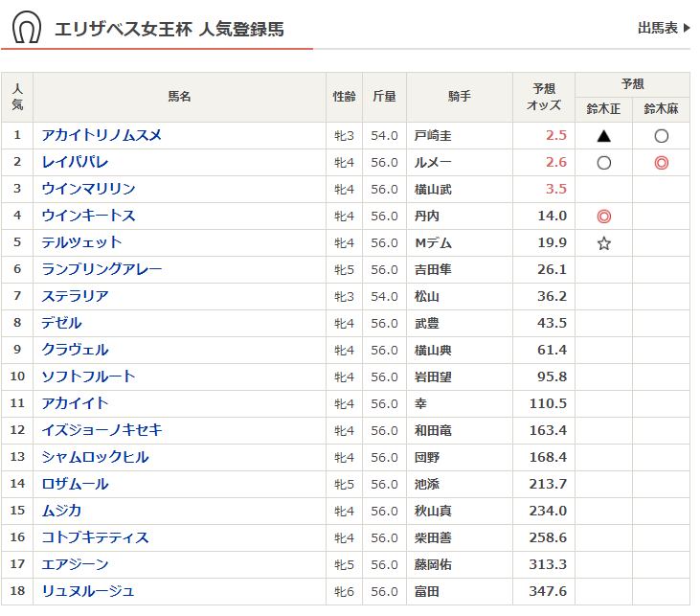Click the star mark for テルツェット
Image resolution: width=700 pixels, height=616 pixels.
[x=603, y=243]
